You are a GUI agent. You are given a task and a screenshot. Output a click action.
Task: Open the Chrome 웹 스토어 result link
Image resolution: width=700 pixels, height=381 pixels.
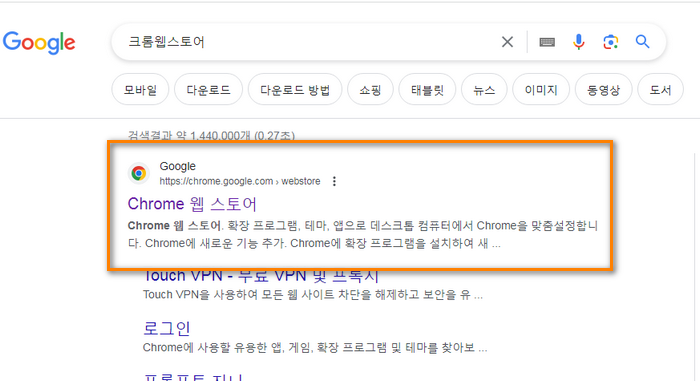click(192, 204)
